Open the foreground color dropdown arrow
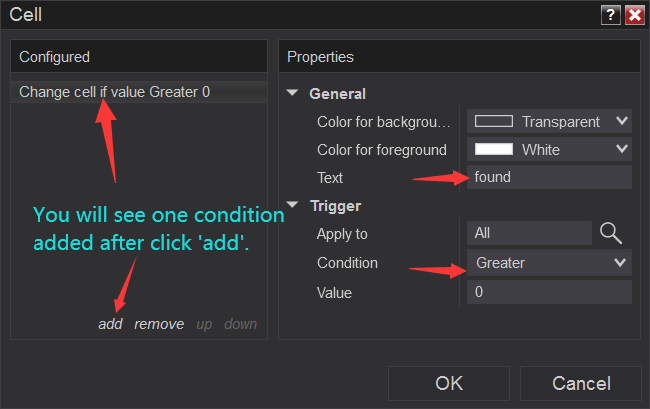The image size is (650, 409). click(x=621, y=149)
